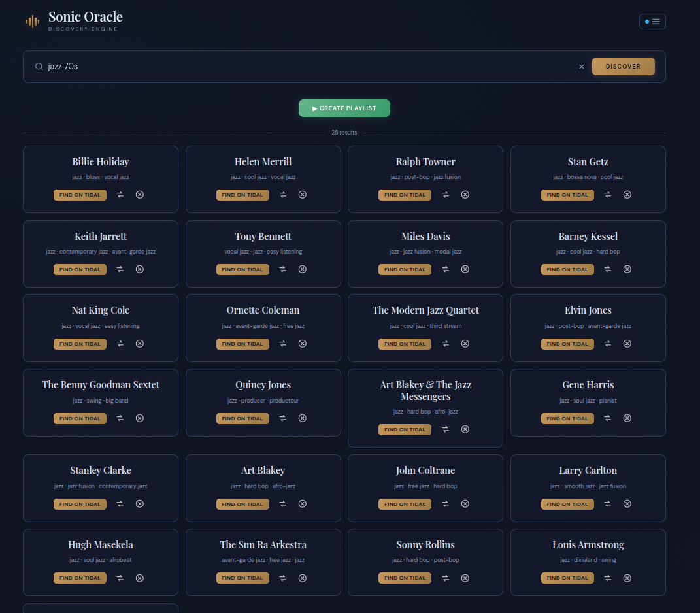Swap Art Blakey & The Jazz Messengers

click(x=445, y=429)
